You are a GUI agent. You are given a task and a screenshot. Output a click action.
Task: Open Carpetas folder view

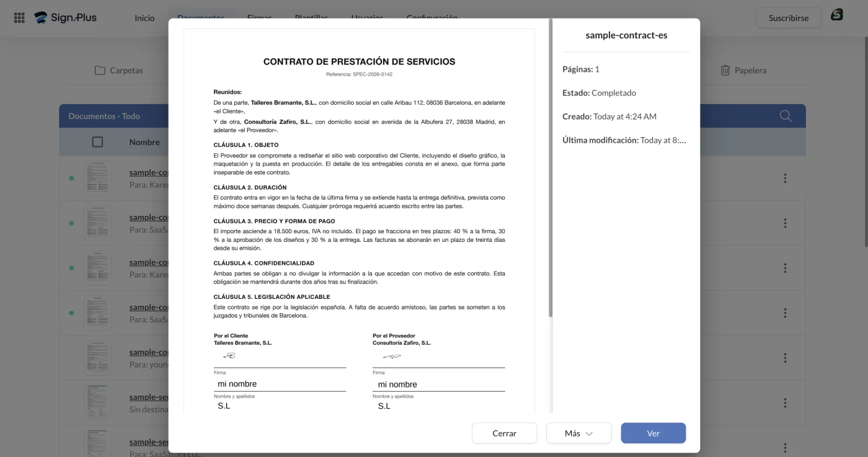click(x=118, y=70)
